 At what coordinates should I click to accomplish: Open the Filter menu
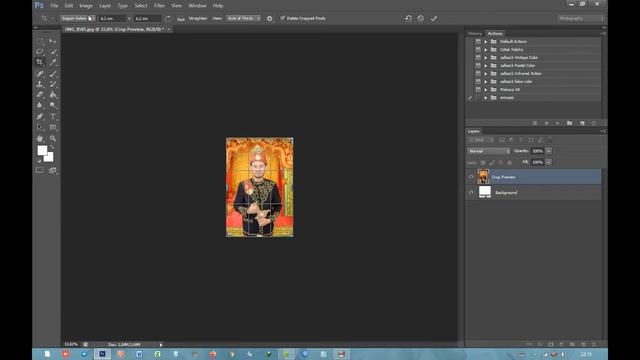click(x=159, y=6)
